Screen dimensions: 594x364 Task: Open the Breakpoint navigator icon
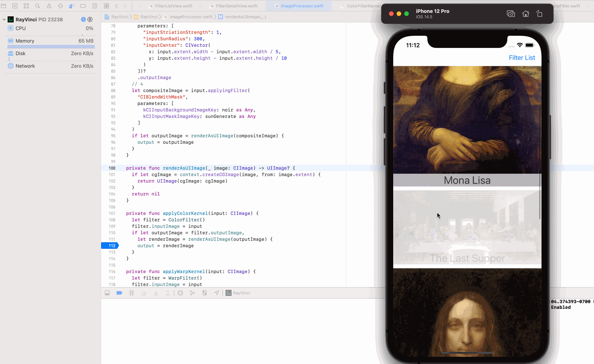(83, 6)
